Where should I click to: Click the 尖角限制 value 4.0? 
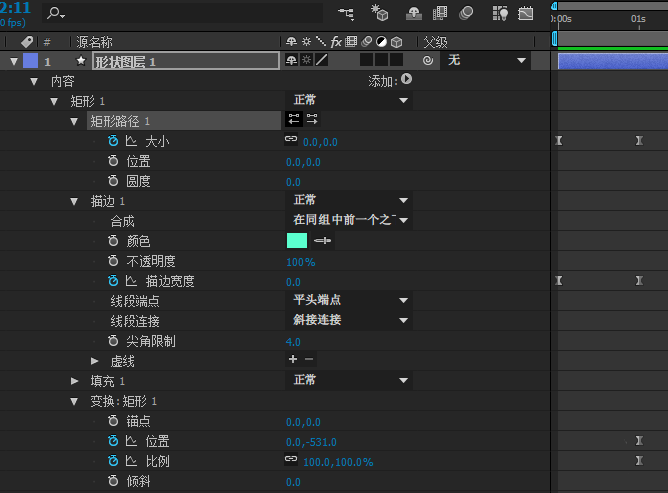[x=293, y=342]
